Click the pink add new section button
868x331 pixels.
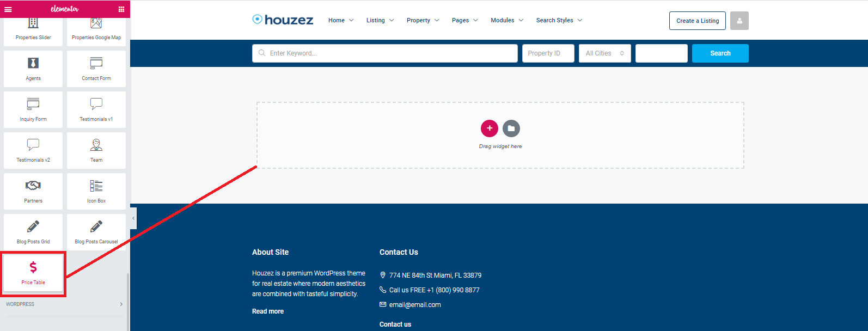click(490, 128)
